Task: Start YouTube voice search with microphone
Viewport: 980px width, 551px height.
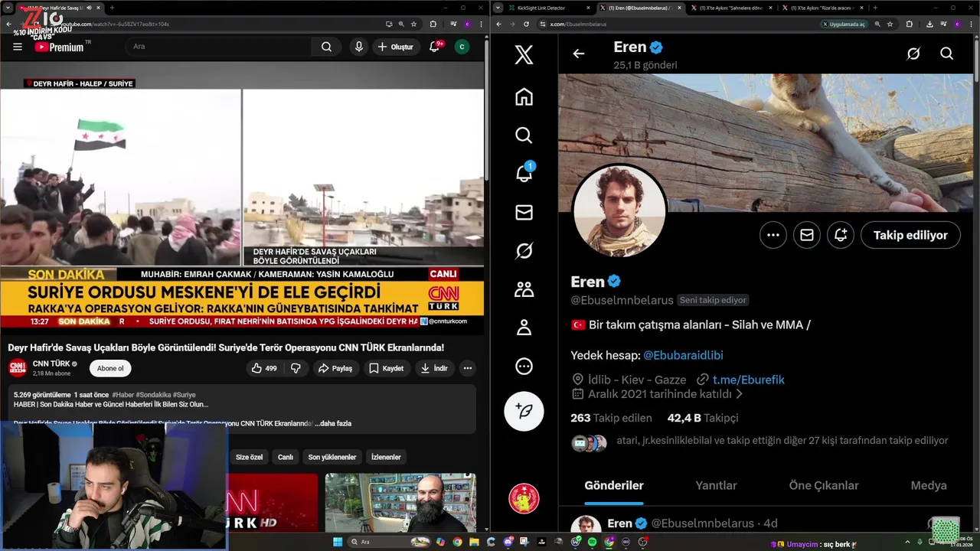Action: click(x=358, y=47)
